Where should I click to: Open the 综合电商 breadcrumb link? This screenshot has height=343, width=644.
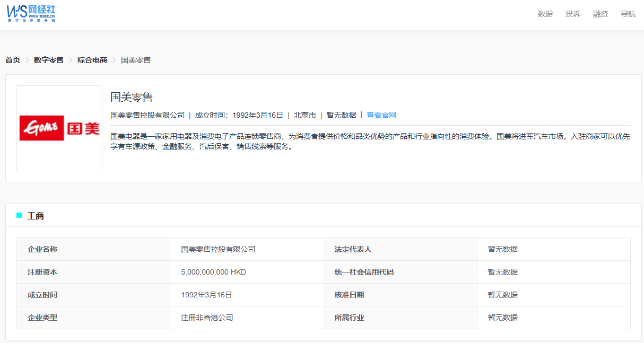tap(92, 60)
